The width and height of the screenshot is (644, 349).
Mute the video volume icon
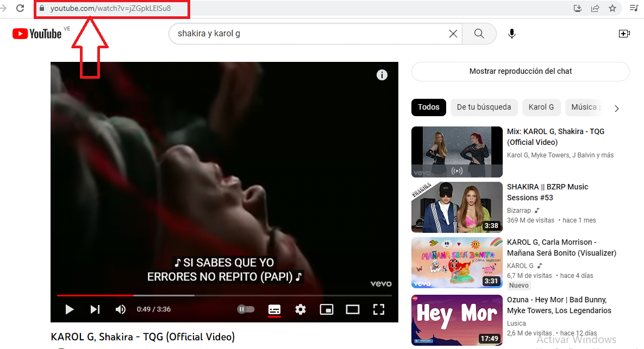[x=120, y=309]
